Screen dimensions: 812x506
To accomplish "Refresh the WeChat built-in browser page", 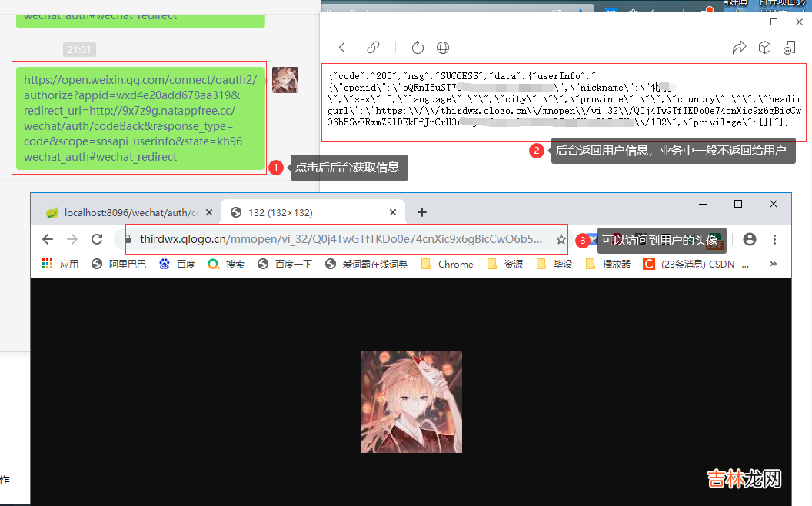I will click(418, 48).
